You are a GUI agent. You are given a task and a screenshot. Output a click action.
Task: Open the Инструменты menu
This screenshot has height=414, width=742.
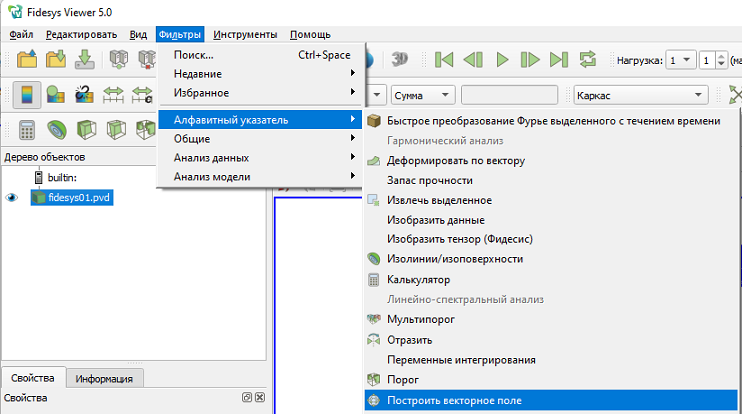[245, 35]
